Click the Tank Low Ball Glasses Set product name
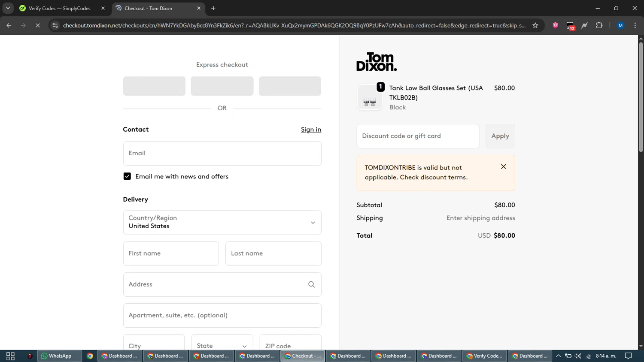The image size is (644, 362). [436, 93]
